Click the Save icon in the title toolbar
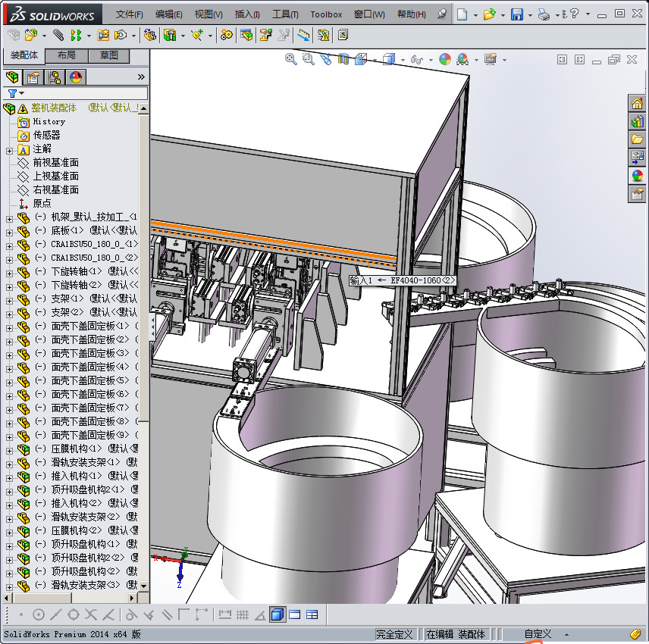The image size is (649, 644). tap(516, 14)
